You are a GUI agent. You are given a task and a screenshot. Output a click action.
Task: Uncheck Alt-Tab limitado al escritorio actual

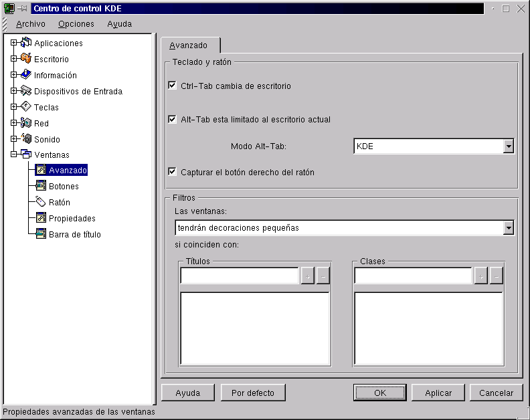point(173,120)
